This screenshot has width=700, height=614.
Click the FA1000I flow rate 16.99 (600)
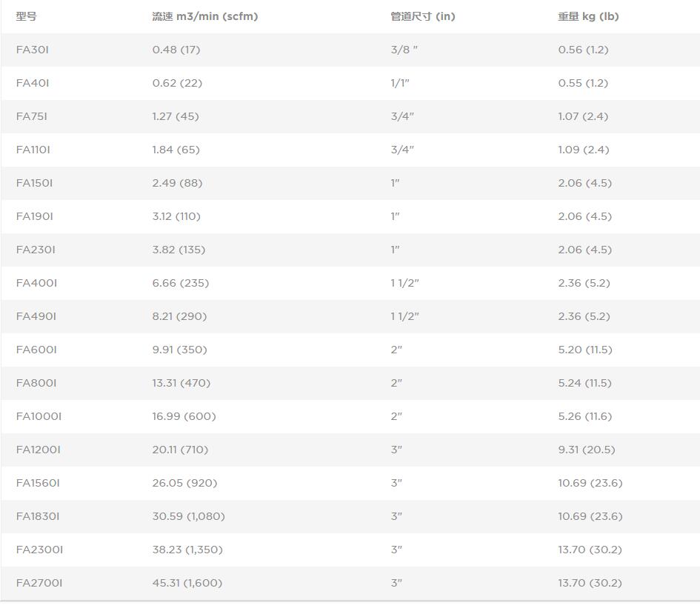[x=184, y=416]
